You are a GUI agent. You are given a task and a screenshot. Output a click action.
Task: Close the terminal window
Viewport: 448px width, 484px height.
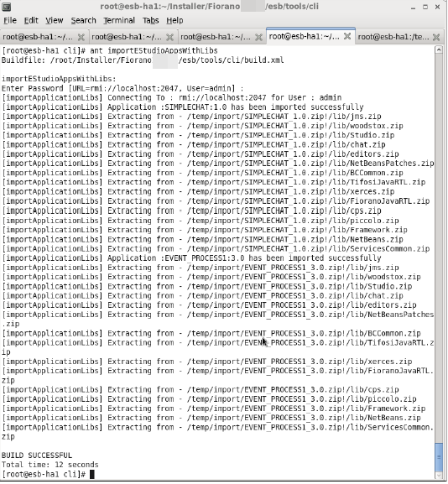[x=437, y=7]
